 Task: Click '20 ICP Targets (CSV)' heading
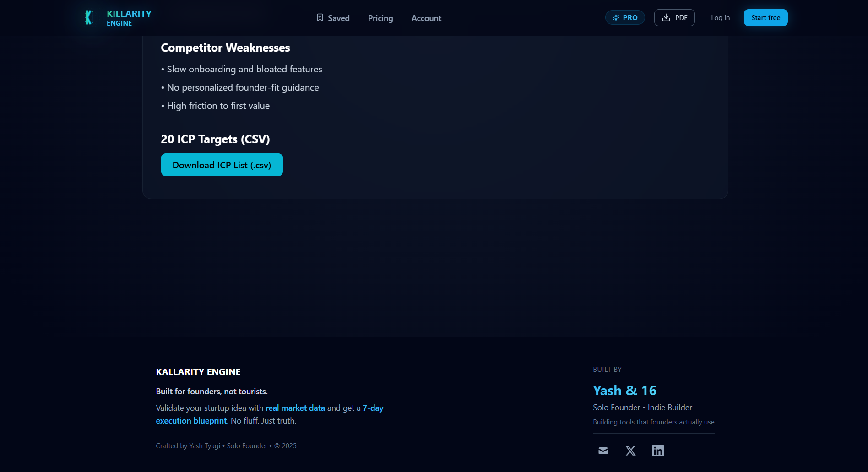coord(215,139)
